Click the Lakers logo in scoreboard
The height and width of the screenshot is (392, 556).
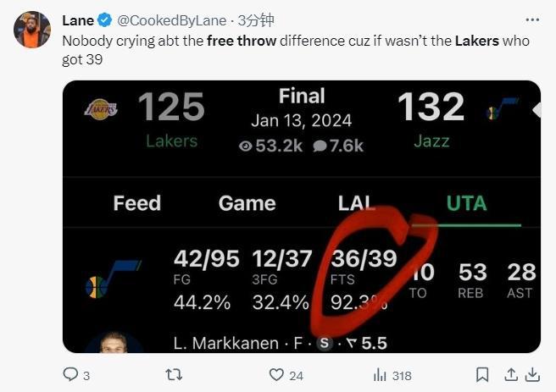coord(101,109)
